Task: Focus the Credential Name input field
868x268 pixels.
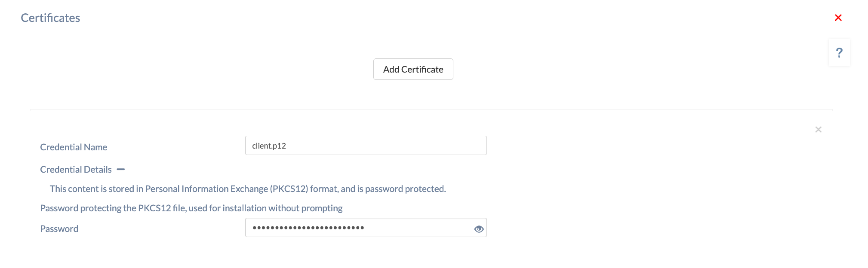Action: [x=366, y=146]
